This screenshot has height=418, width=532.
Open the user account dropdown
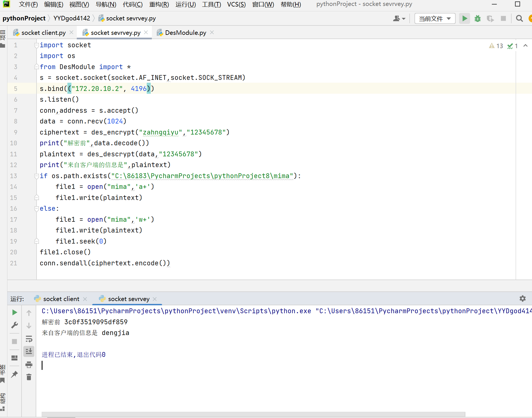click(399, 19)
